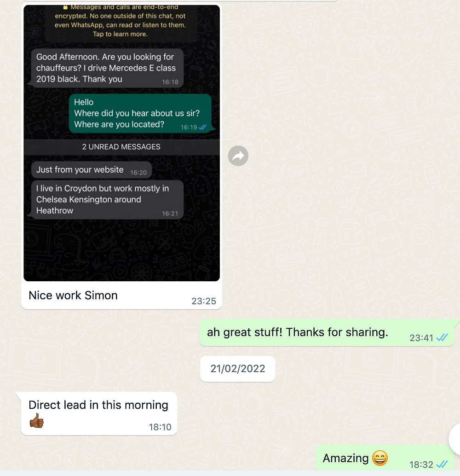Screen dimensions: 460x476
Task: Click the "Direct lead in this morning" message text
Action: (98, 405)
